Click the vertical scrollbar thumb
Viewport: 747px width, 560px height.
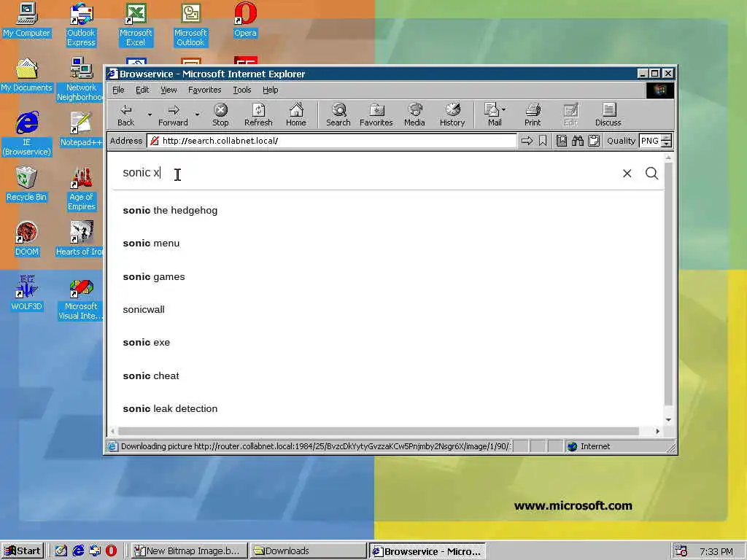(x=668, y=284)
